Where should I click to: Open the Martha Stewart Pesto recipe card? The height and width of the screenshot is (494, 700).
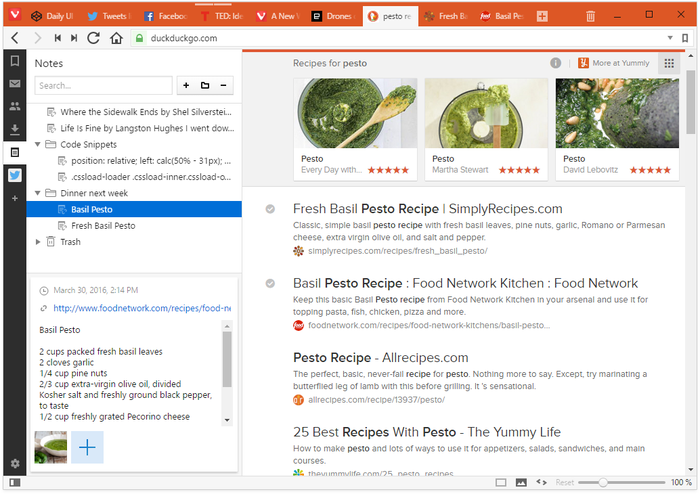click(x=486, y=129)
